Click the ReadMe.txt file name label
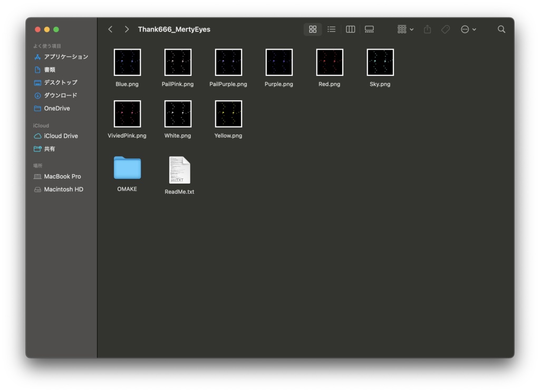The image size is (540, 392). 179,192
